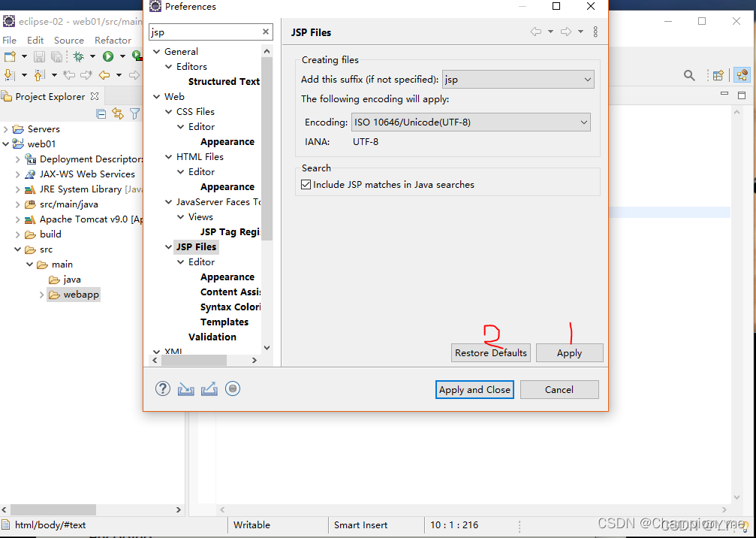
Task: Select JSP Tag Registry preference item
Action: pyautogui.click(x=230, y=232)
